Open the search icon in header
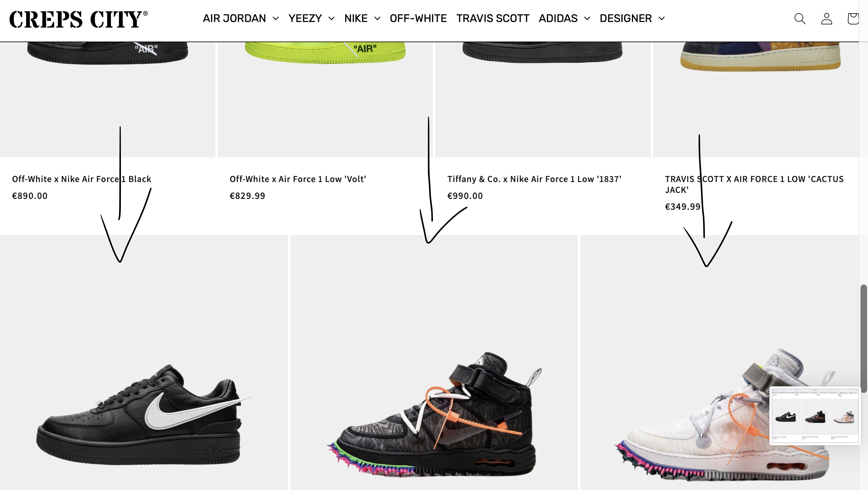The width and height of the screenshot is (868, 490). (800, 18)
